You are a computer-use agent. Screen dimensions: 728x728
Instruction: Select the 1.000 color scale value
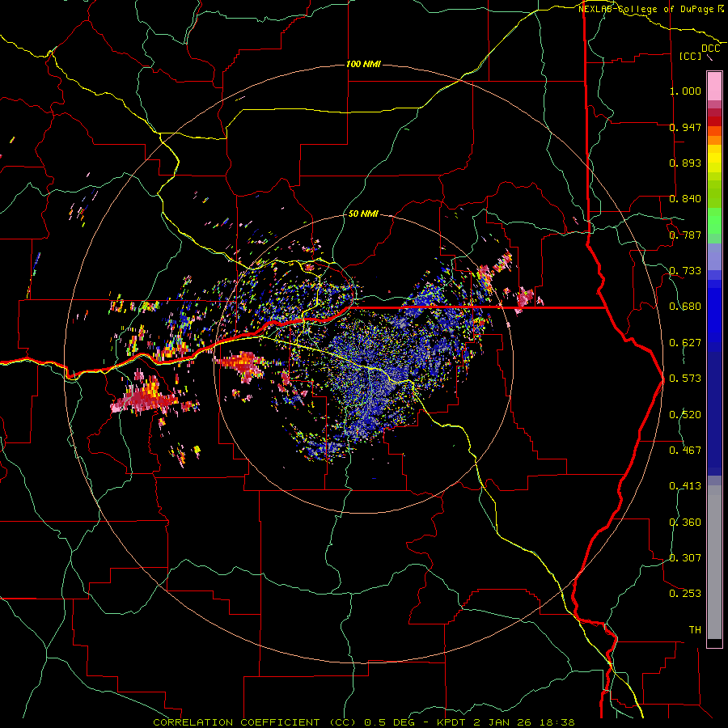pyautogui.click(x=685, y=91)
